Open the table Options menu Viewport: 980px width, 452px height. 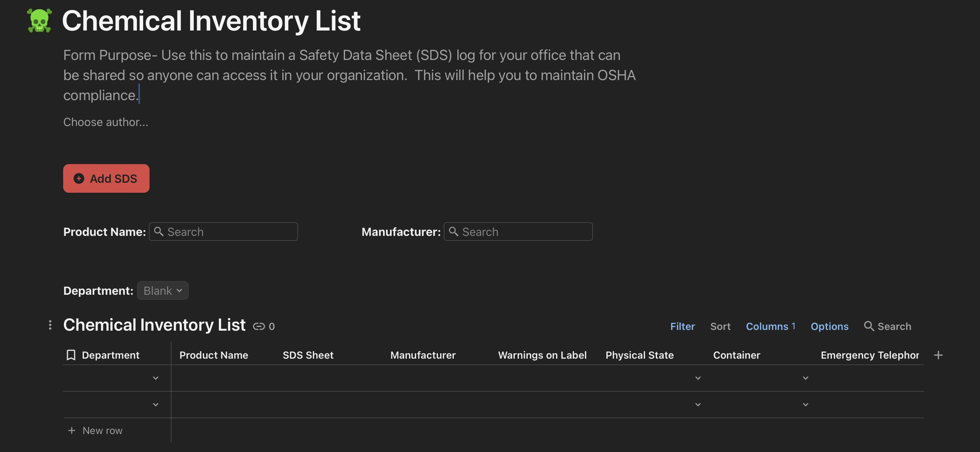[x=829, y=326]
